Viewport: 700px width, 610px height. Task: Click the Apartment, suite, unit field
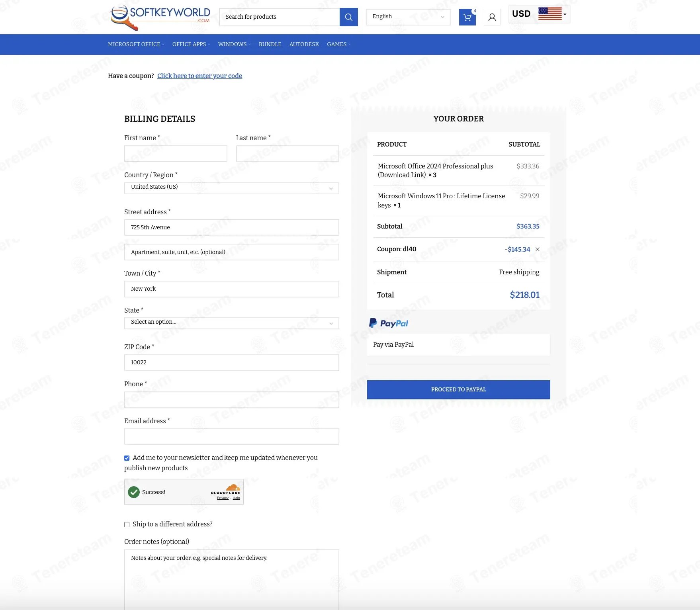tap(232, 252)
